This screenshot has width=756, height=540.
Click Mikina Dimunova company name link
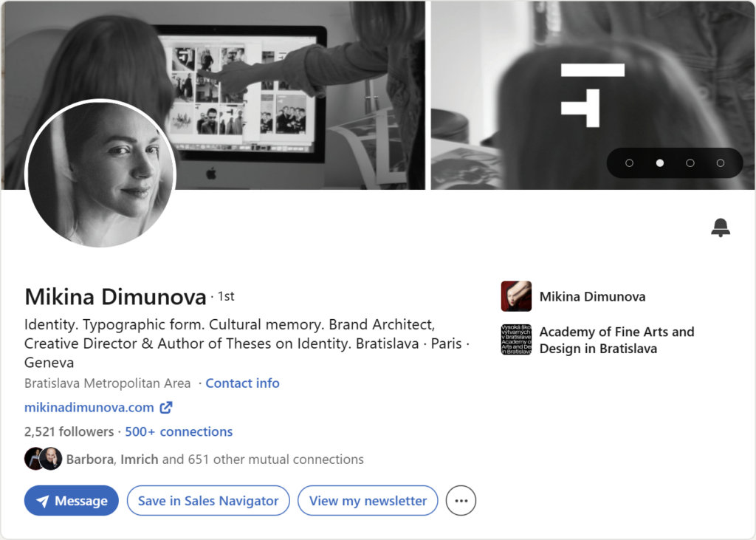(592, 296)
